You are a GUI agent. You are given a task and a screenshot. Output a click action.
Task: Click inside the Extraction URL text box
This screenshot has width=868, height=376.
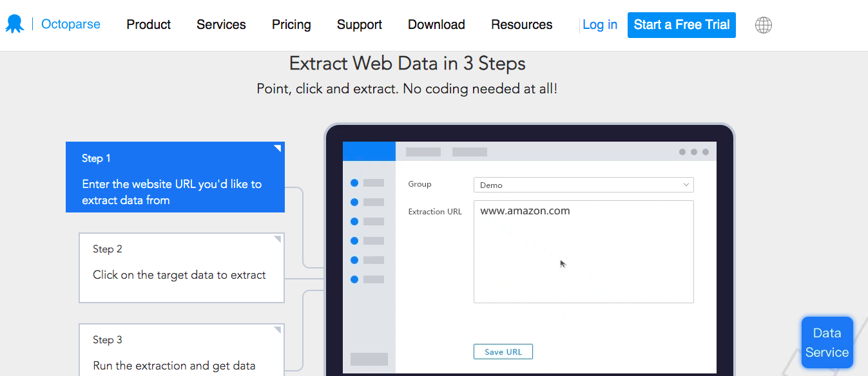[584, 252]
